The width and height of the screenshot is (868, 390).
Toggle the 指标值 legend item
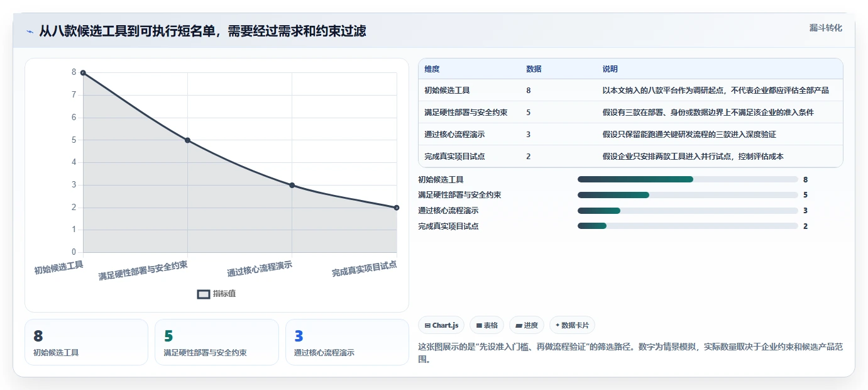pyautogui.click(x=216, y=294)
